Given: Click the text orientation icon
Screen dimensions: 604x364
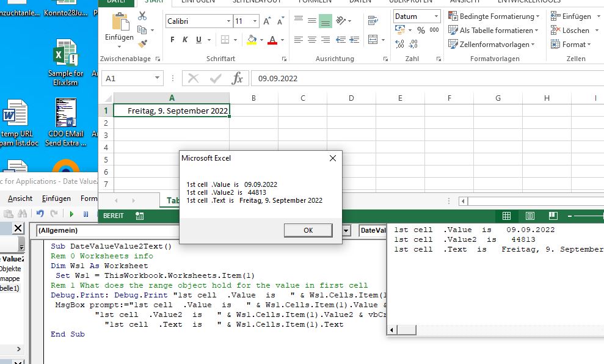Looking at the screenshot, I should [x=341, y=20].
